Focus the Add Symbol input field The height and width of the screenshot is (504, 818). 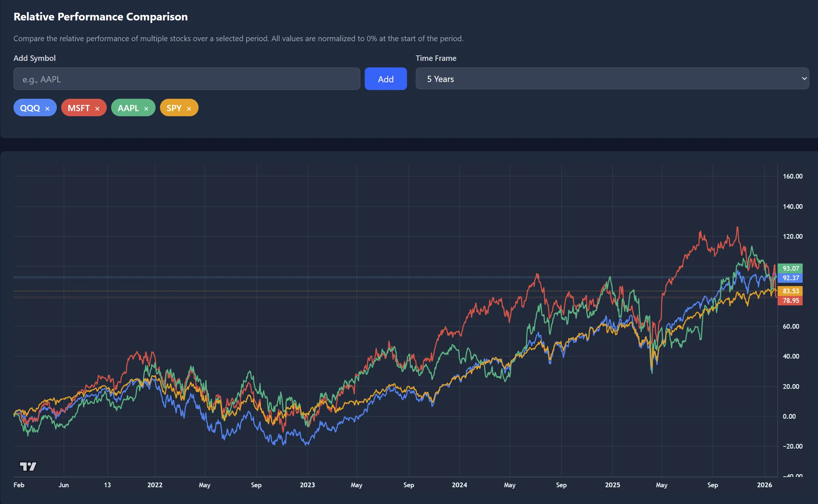pos(187,79)
